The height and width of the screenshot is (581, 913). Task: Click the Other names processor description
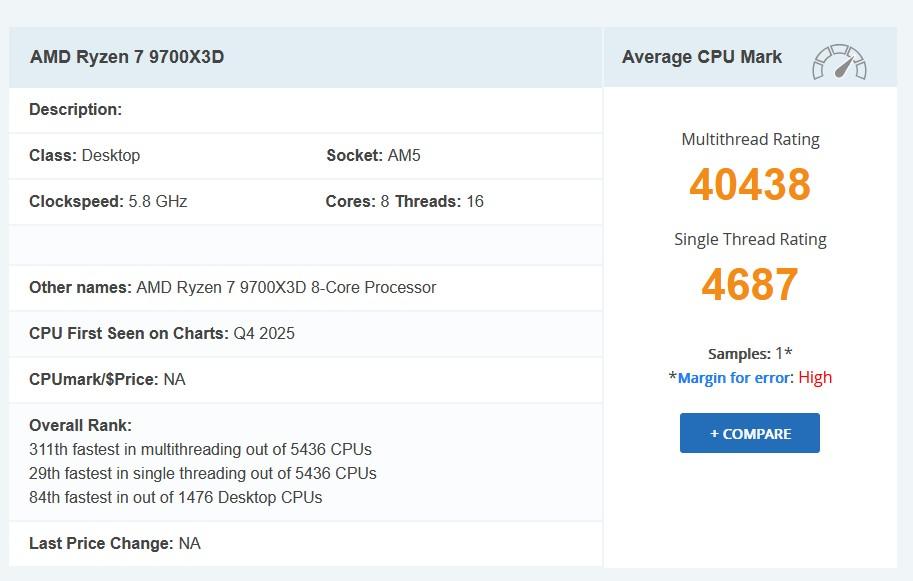pyautogui.click(x=232, y=287)
